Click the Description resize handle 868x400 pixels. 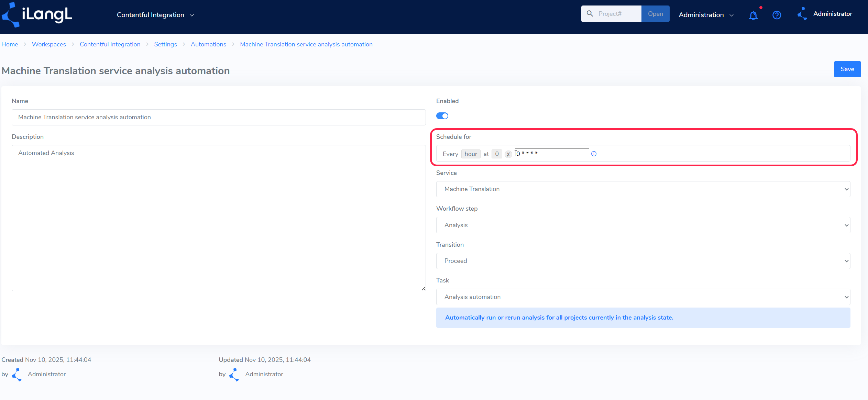tap(423, 289)
